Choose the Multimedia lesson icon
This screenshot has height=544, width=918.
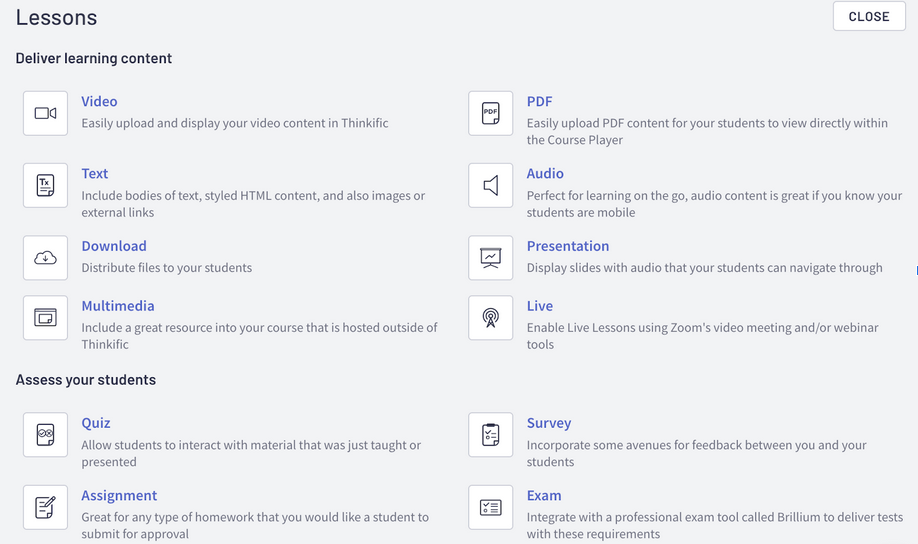coord(45,318)
